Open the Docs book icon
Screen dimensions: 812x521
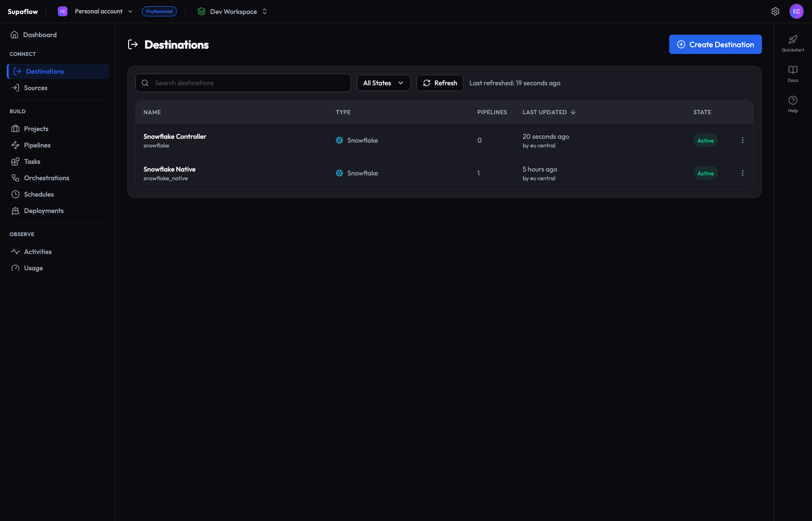793,70
